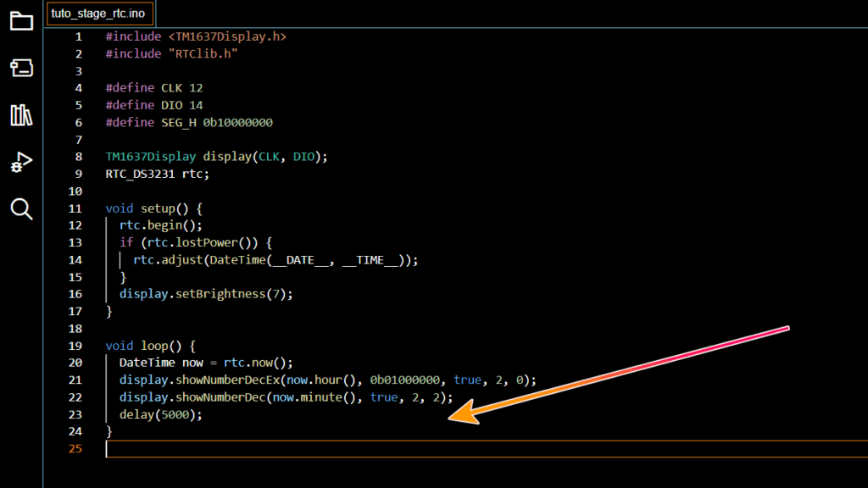
Task: Click line number 19 in gutter
Action: tap(75, 346)
